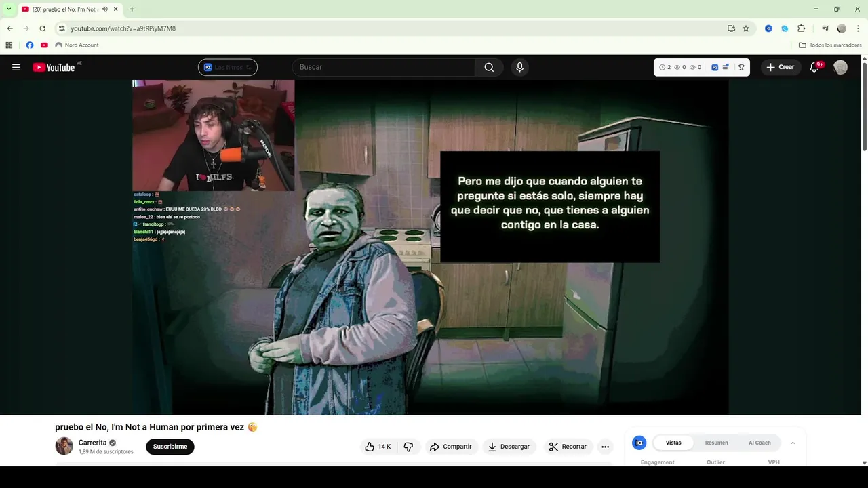Viewport: 868px width, 488px height.
Task: Open the Carrerita channel avatar
Action: pos(64,446)
